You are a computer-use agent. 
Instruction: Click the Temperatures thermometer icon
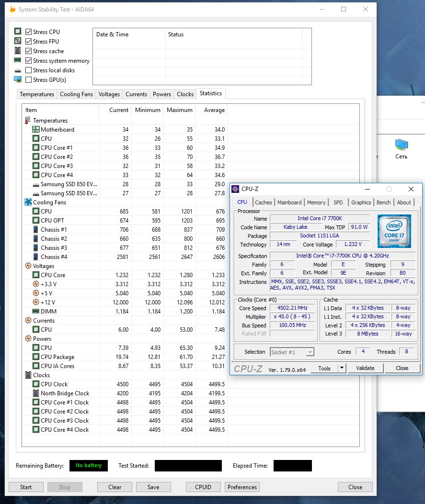click(28, 120)
